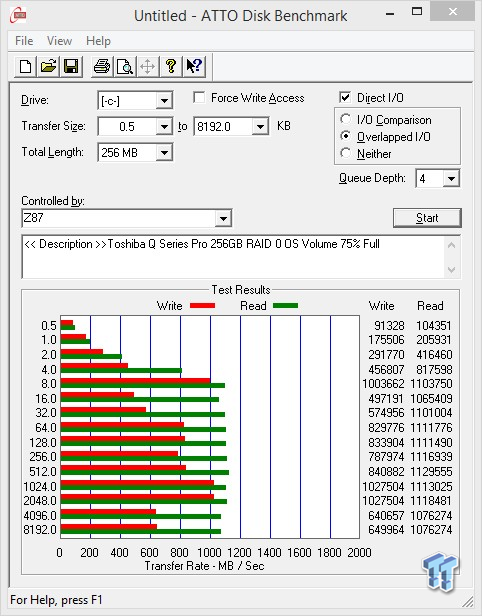Uncheck the Direct I/O checkbox
Image resolution: width=482 pixels, height=616 pixels.
(345, 97)
